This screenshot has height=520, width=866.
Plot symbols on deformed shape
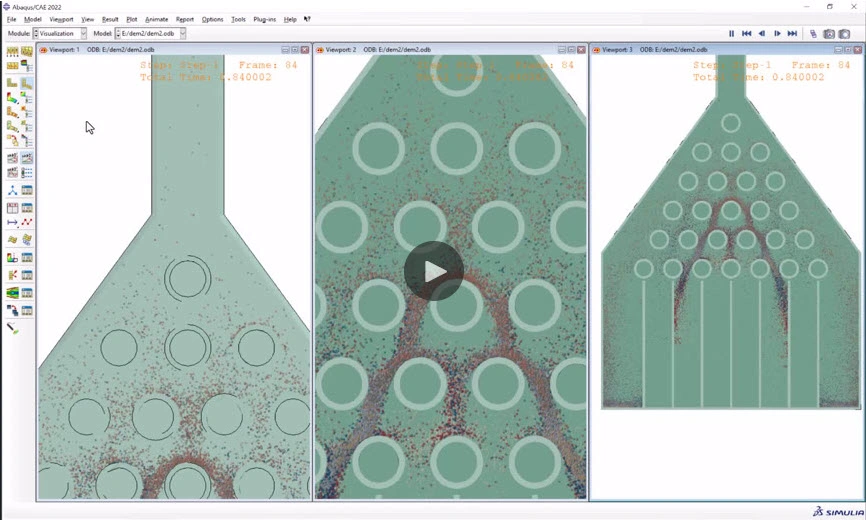coord(12,112)
